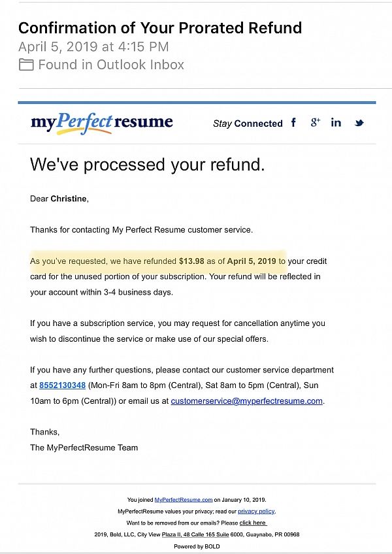
Task: Open the LinkedIn icon link
Action: [x=336, y=123]
